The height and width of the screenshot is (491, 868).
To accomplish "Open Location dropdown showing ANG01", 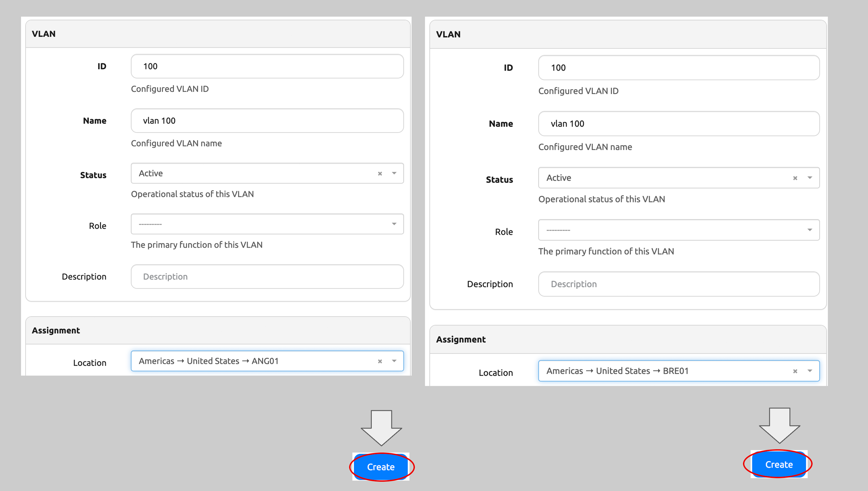I will click(x=394, y=361).
